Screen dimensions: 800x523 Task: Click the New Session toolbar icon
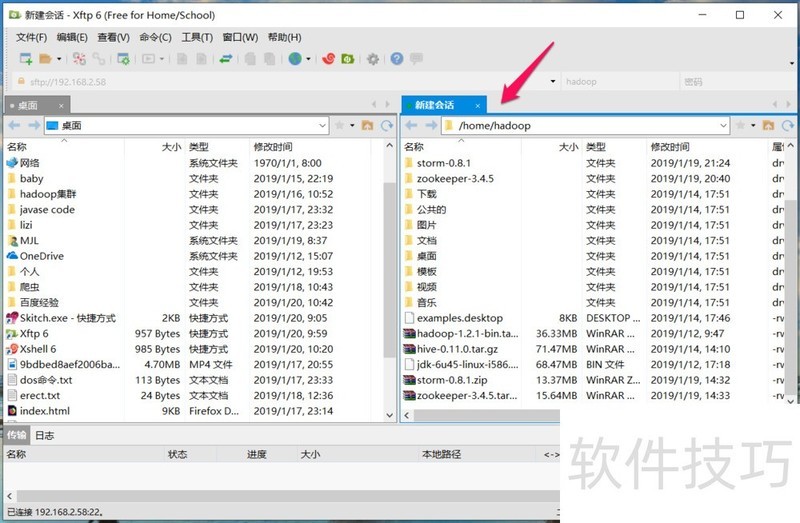26,59
